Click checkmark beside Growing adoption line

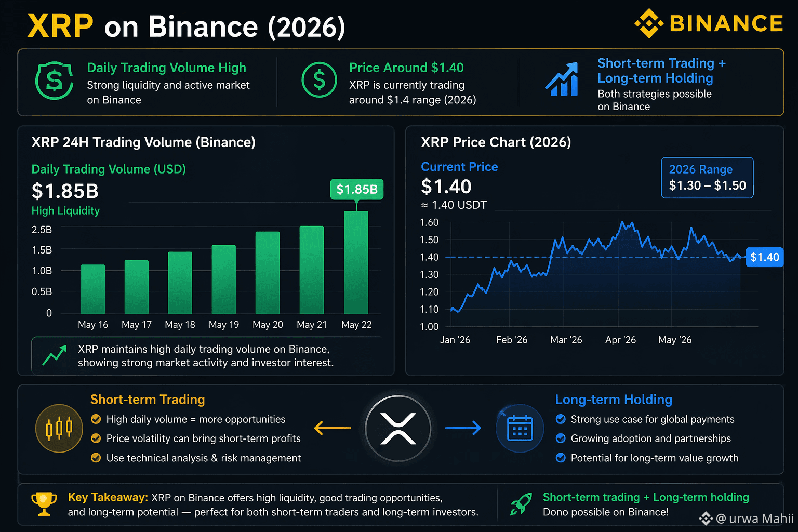(561, 438)
